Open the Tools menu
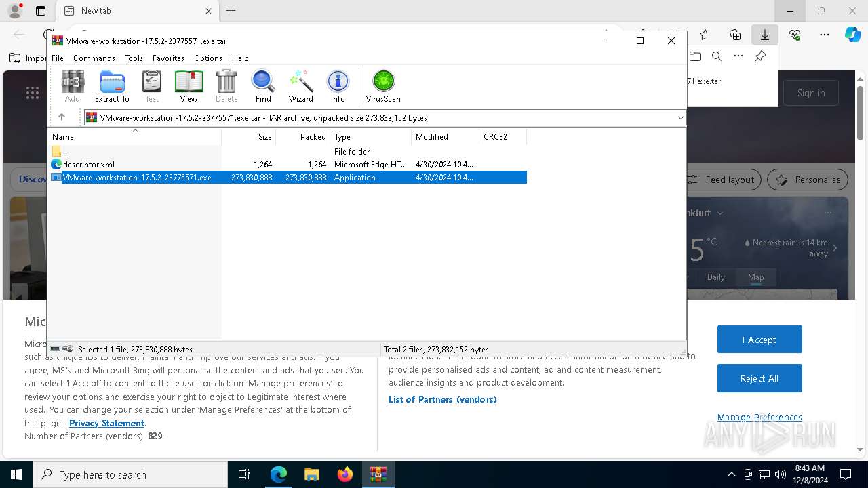This screenshot has width=868, height=488. click(x=134, y=58)
